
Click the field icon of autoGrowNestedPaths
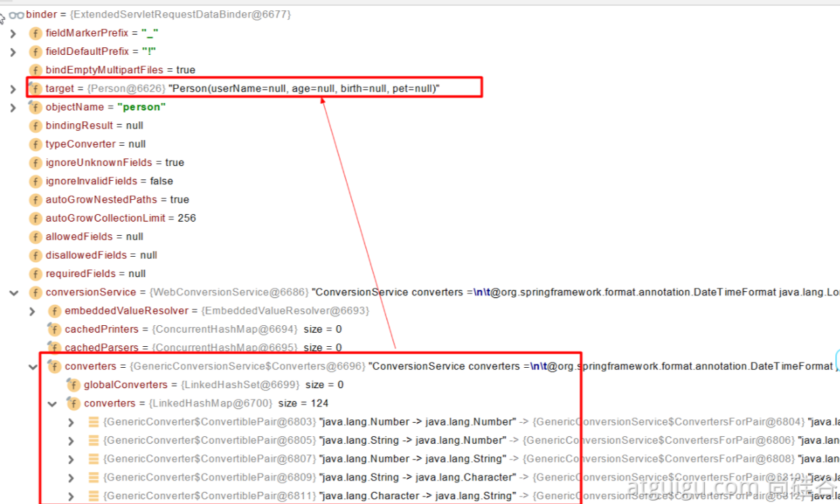pos(35,200)
